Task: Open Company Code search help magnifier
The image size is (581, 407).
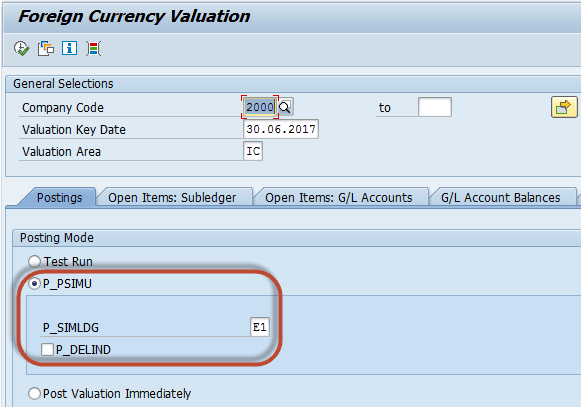Action: click(285, 107)
